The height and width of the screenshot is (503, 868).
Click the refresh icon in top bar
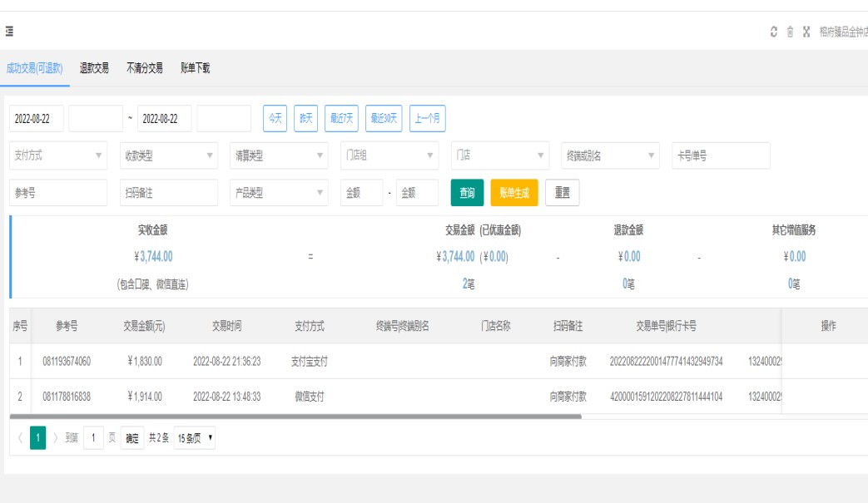click(x=774, y=32)
